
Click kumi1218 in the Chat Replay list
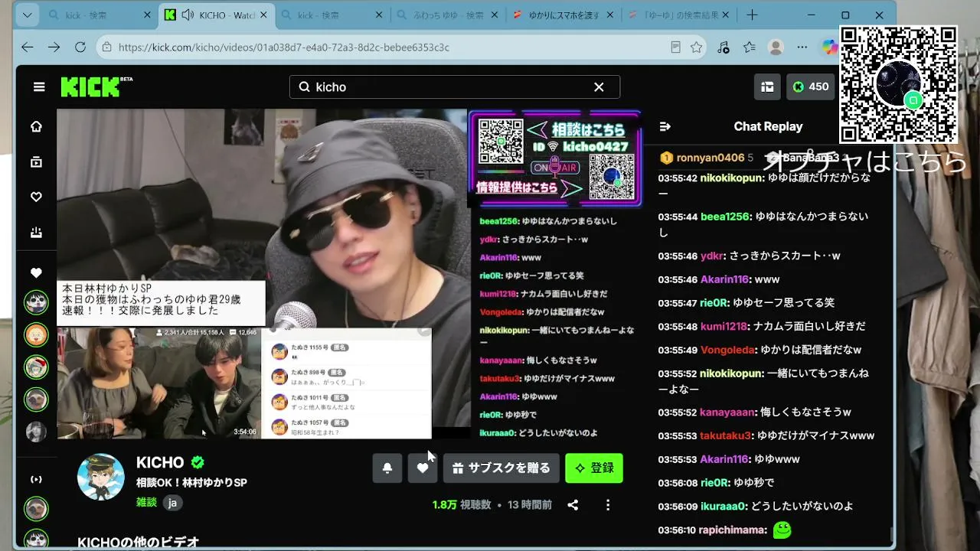[724, 326]
